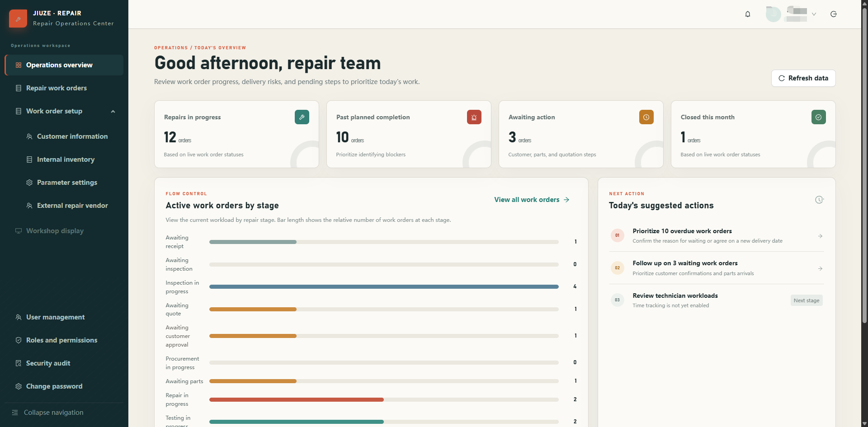The image size is (868, 427).
Task: Click View all work orders link
Action: point(532,200)
